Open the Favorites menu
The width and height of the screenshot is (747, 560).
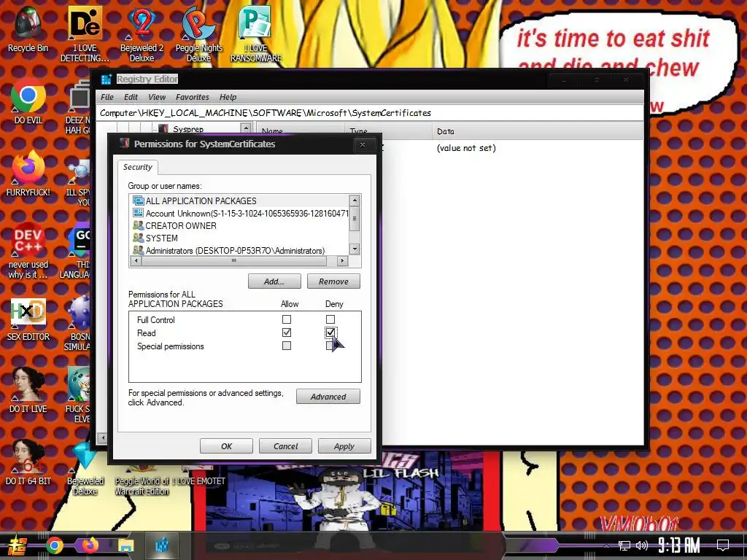[193, 97]
